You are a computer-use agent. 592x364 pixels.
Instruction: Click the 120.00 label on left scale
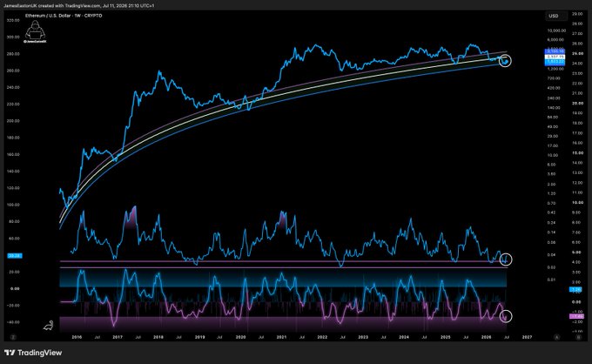pos(13,188)
